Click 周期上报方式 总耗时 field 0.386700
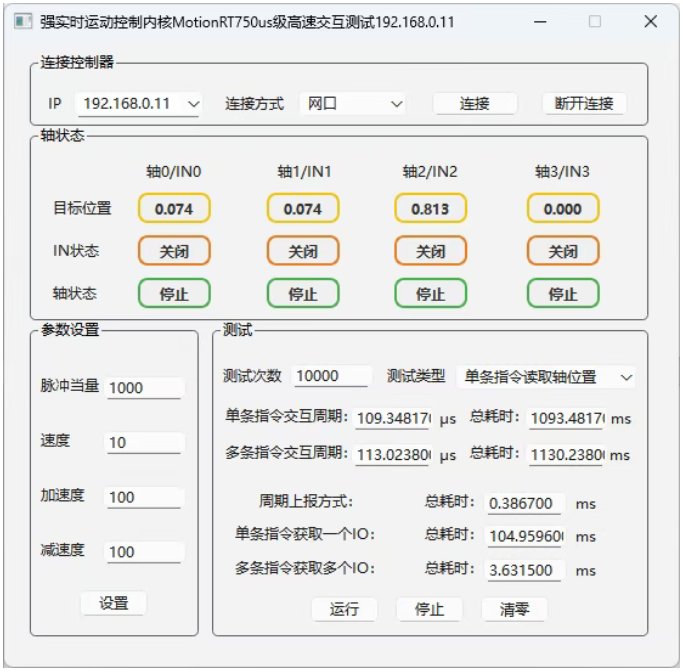This screenshot has height=672, width=683. (525, 503)
